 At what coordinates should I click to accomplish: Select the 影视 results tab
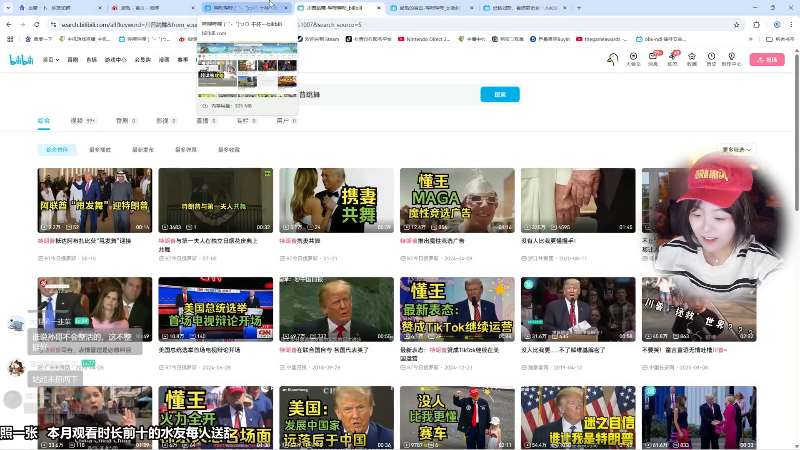166,121
